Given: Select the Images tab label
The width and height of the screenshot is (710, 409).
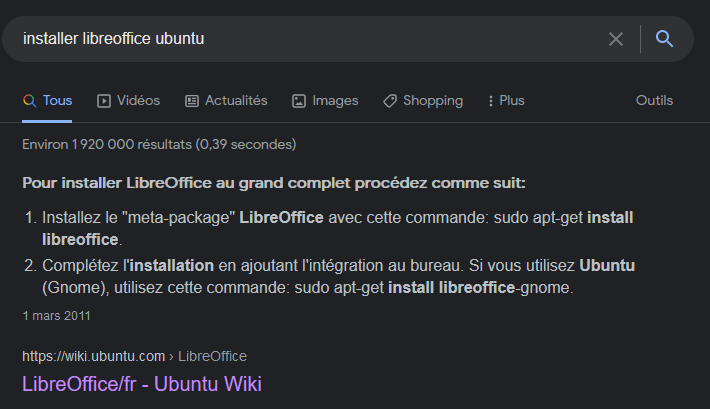Looking at the screenshot, I should [335, 101].
